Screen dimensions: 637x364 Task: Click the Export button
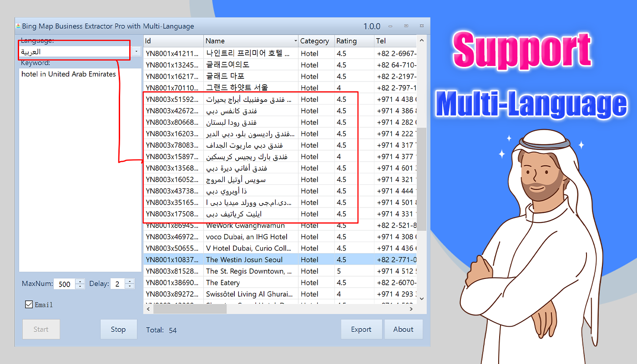(361, 329)
